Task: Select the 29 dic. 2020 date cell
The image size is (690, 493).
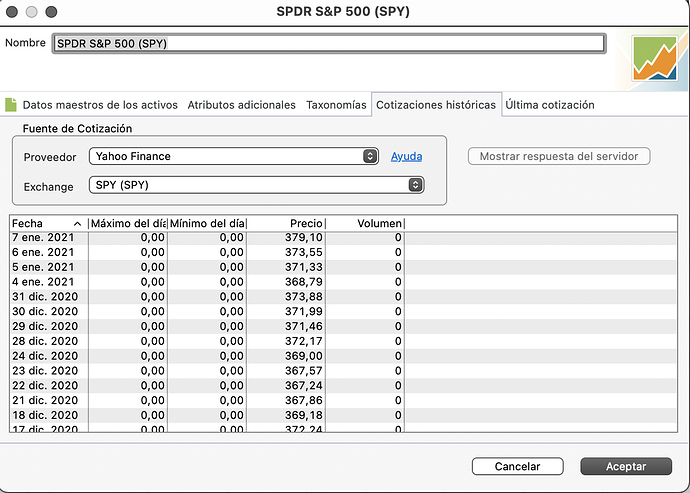Action: [x=45, y=326]
